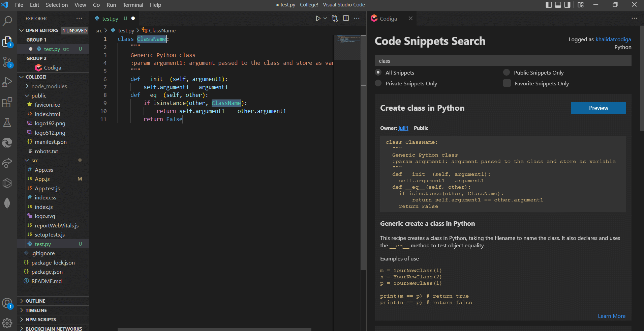Click the editor minimap

point(347,47)
